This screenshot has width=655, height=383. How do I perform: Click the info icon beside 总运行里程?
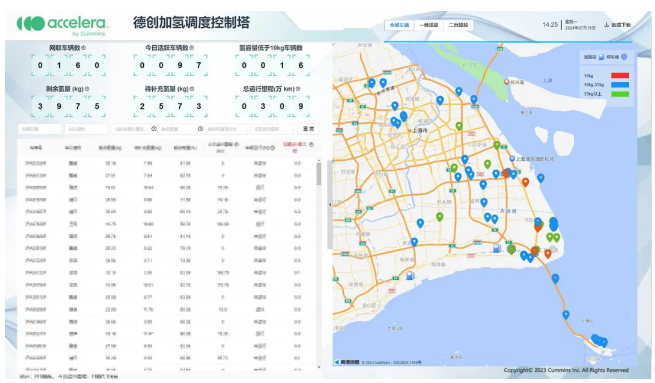[298, 89]
